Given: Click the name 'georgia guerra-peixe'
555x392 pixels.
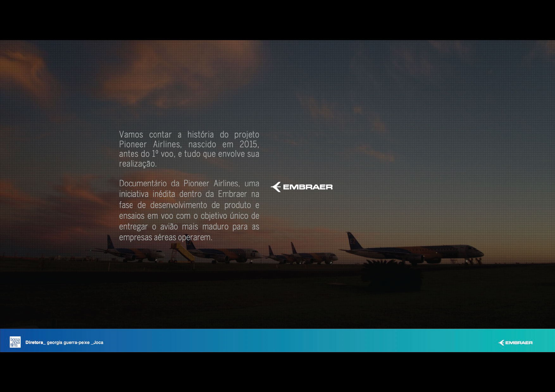Looking at the screenshot, I should (x=68, y=342).
